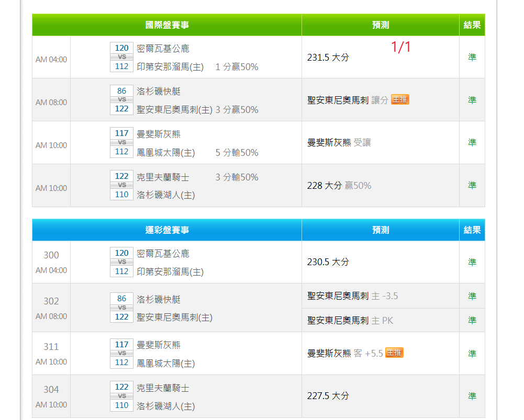Click the VS icon in game 304 row
524x420 pixels.
[x=121, y=396]
